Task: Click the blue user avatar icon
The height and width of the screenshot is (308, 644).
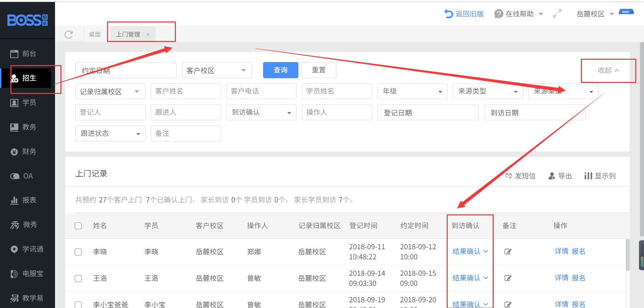Action: point(626,12)
